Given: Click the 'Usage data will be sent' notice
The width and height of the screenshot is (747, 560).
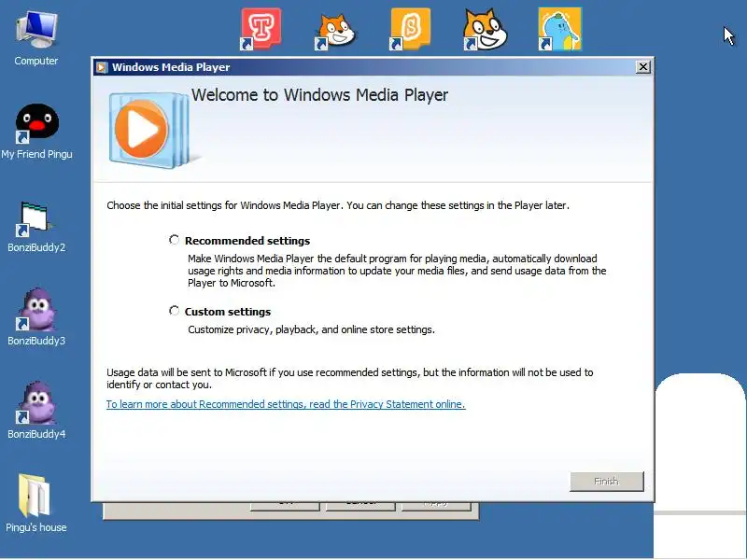Looking at the screenshot, I should [349, 379].
